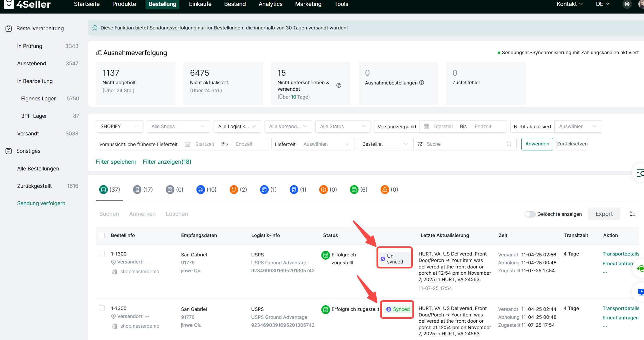Toggle the Gelöschte anzeigen switch

(530, 214)
